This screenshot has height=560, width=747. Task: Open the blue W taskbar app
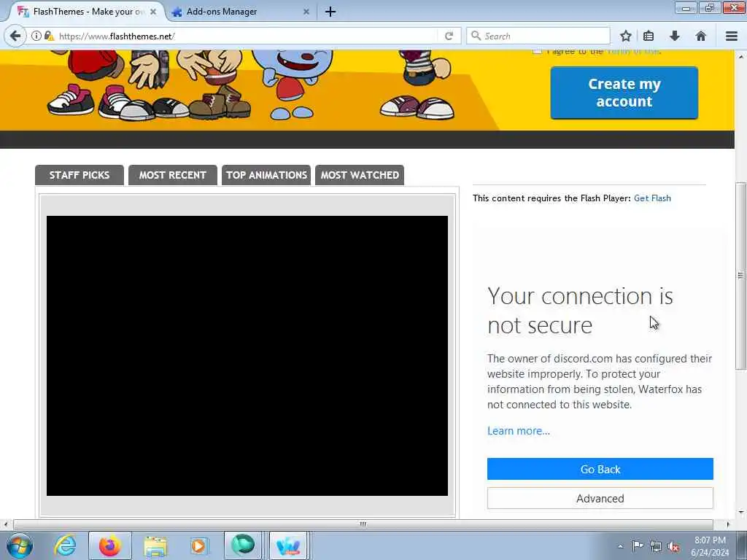point(288,545)
